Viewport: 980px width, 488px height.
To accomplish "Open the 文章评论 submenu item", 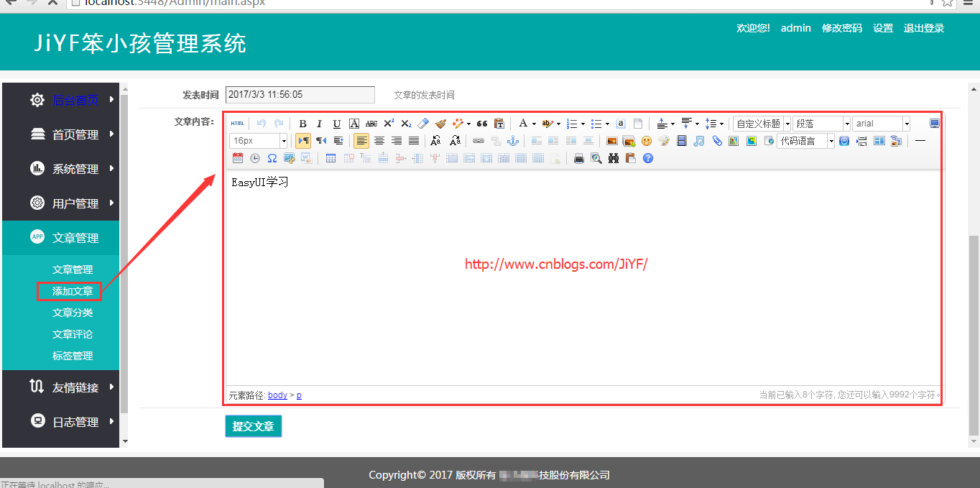I will (x=73, y=334).
